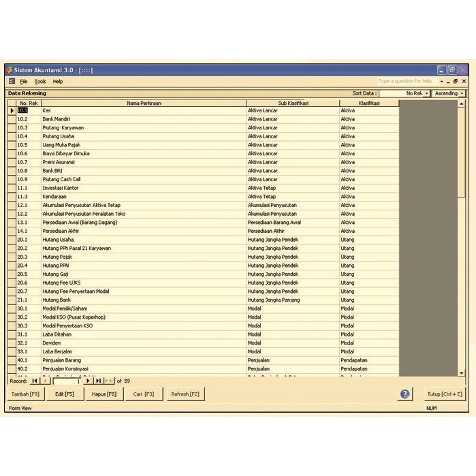
Task: Select the Hutang Usaha cell
Action: (144, 240)
